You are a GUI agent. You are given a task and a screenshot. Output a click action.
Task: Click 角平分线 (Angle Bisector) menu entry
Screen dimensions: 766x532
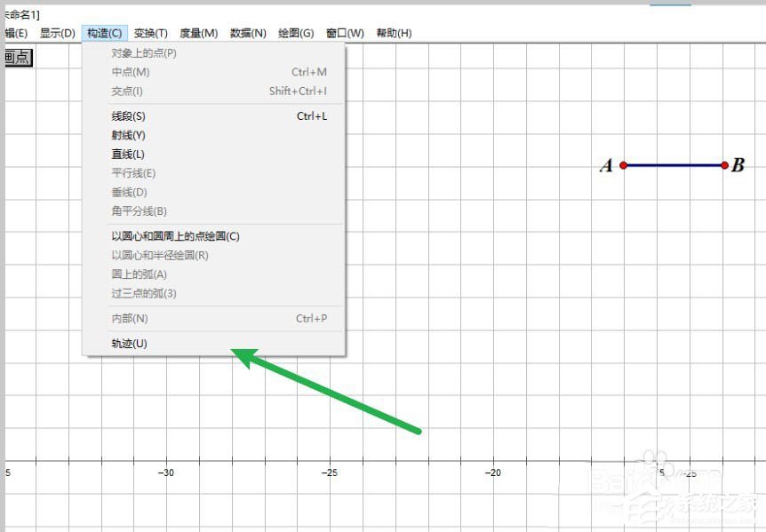click(138, 210)
